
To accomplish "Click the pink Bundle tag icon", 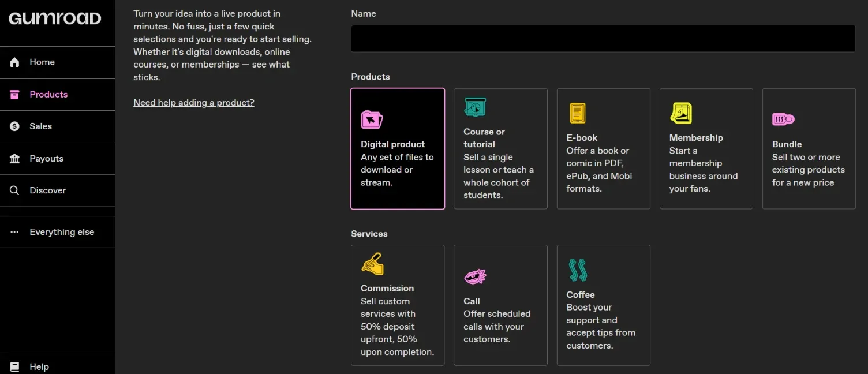I will [783, 119].
